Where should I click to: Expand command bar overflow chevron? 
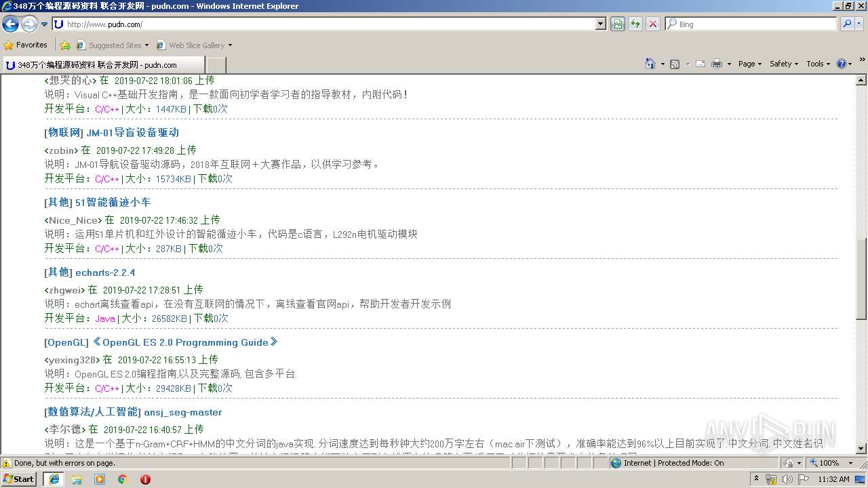pyautogui.click(x=862, y=60)
